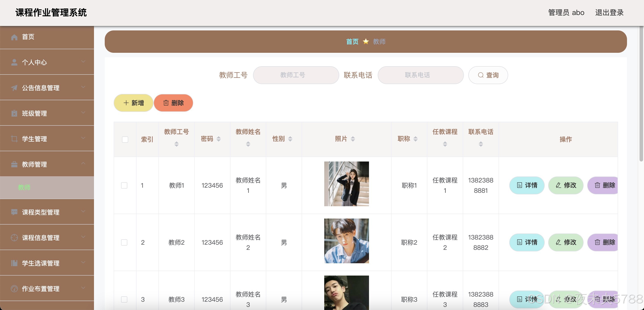Click the briefcase icon next to 教师管理
644x310 pixels.
pyautogui.click(x=14, y=164)
